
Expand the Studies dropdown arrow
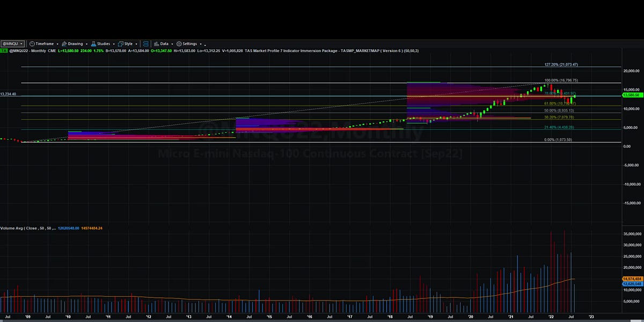pos(113,44)
